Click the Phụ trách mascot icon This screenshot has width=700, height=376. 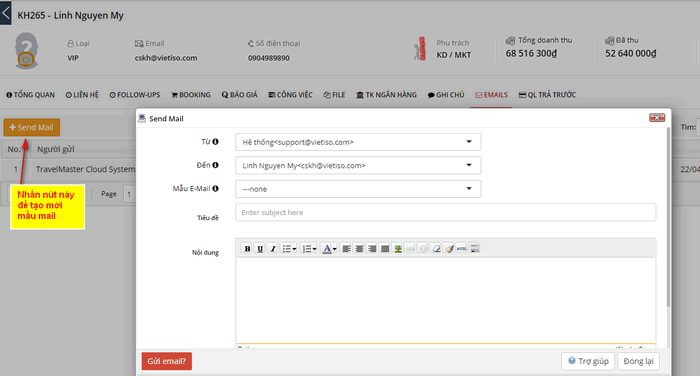pos(420,48)
